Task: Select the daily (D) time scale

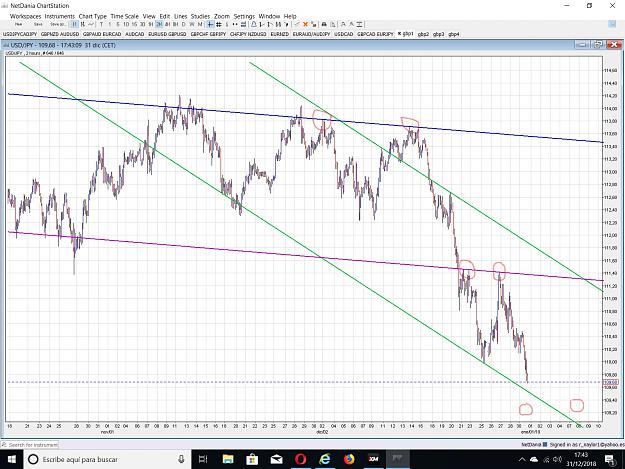Action: click(183, 24)
